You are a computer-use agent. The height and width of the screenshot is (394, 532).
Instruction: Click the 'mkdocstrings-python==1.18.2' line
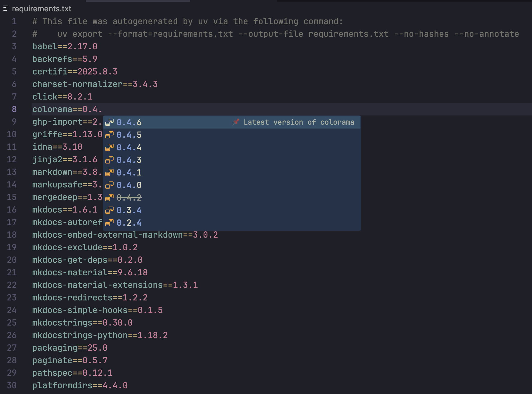tap(100, 335)
